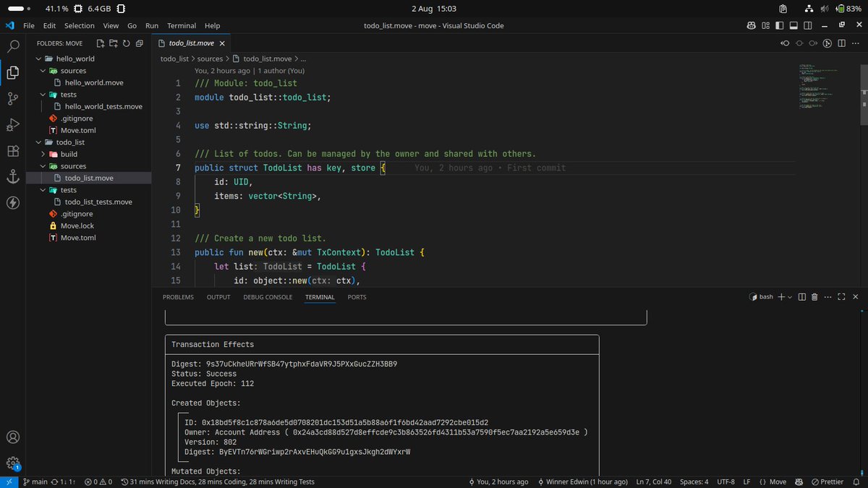Click the New File icon in the explorer header

click(x=101, y=43)
